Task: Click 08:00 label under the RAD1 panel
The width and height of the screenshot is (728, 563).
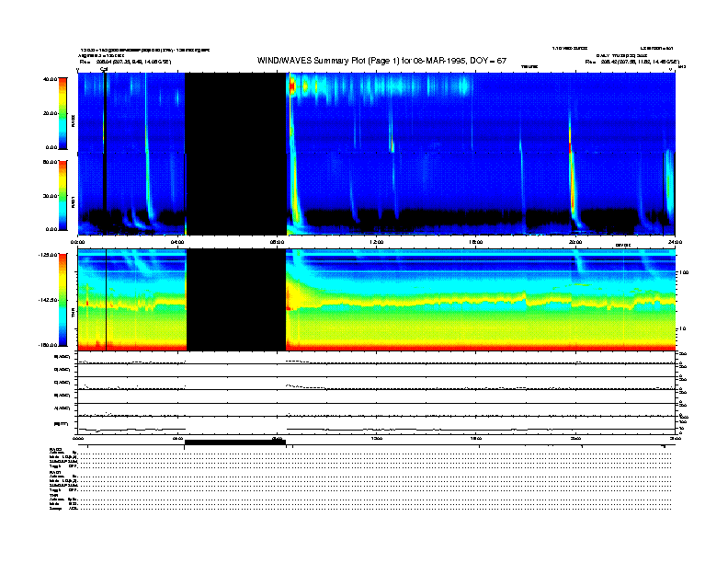Action: point(277,242)
